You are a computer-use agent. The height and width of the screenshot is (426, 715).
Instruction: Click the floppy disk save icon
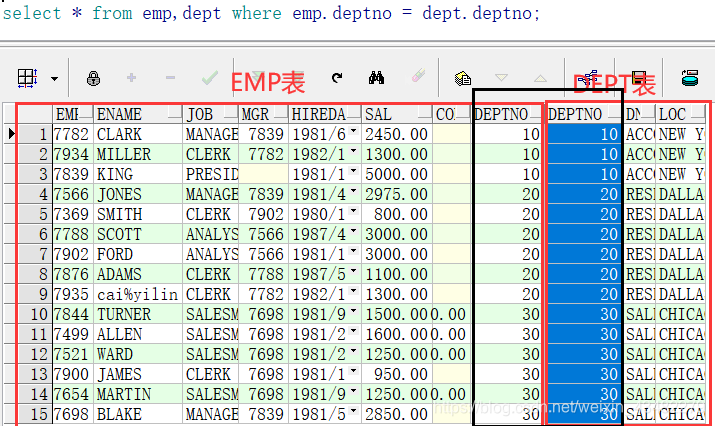(639, 78)
